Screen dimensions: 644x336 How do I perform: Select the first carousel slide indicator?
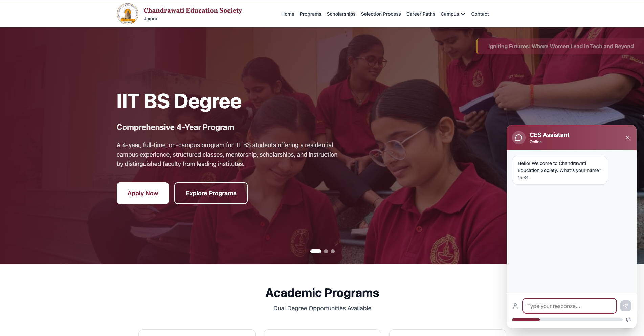315,251
